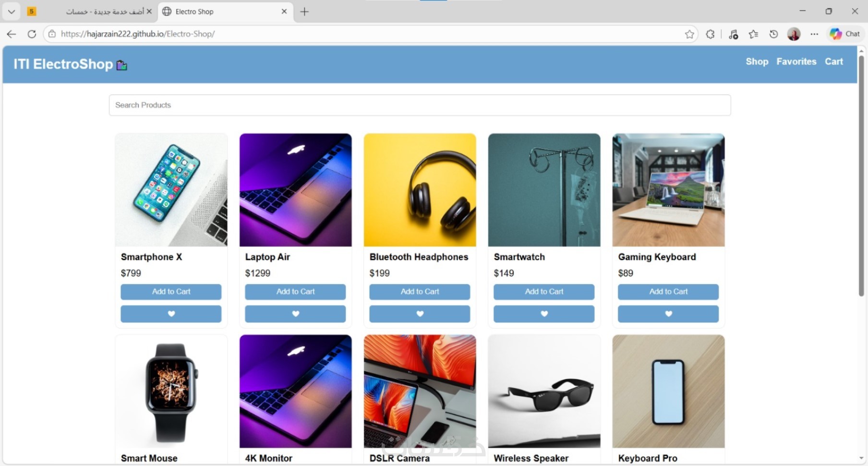
Task: Open the favorites list icon in toolbar
Action: 753,34
